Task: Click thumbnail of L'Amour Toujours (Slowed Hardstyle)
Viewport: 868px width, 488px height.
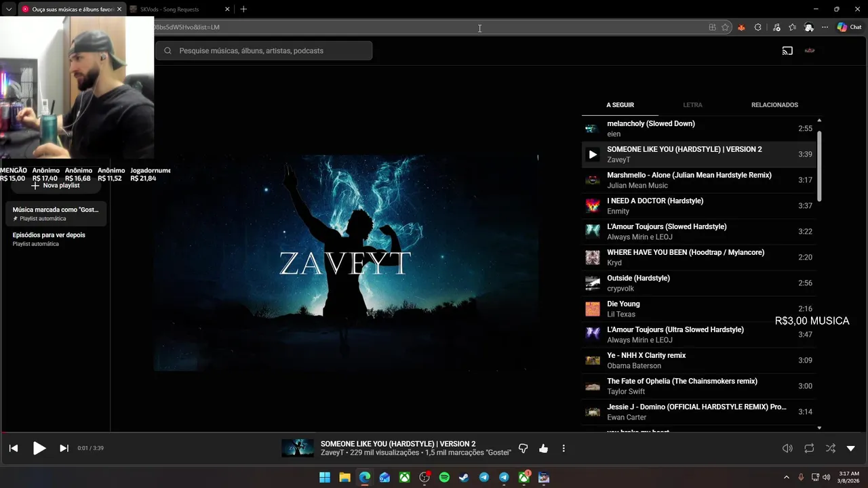Action: click(593, 232)
